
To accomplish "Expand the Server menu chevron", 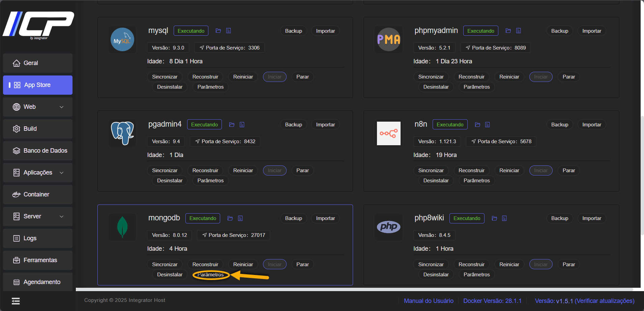I will click(x=61, y=216).
